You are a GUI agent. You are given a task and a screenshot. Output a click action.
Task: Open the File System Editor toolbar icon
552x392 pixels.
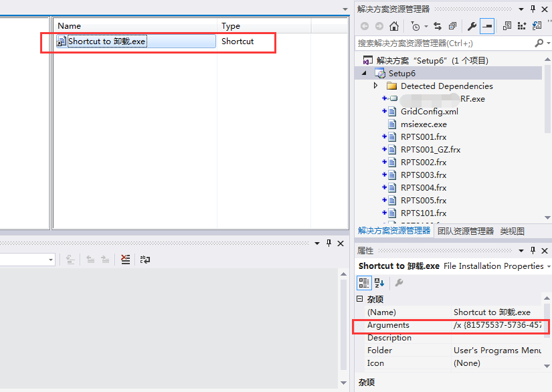(507, 25)
